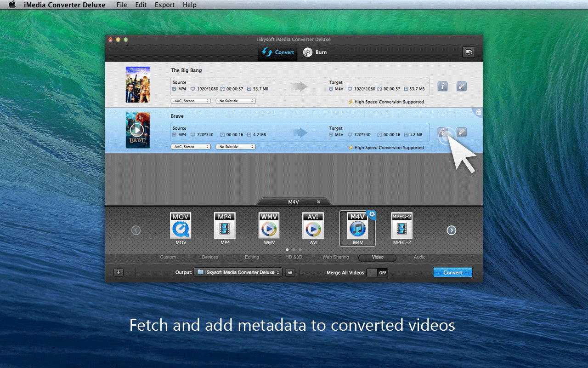Open the No Subtitle dropdown for Brave
This screenshot has height=368, width=588.
[x=236, y=147]
